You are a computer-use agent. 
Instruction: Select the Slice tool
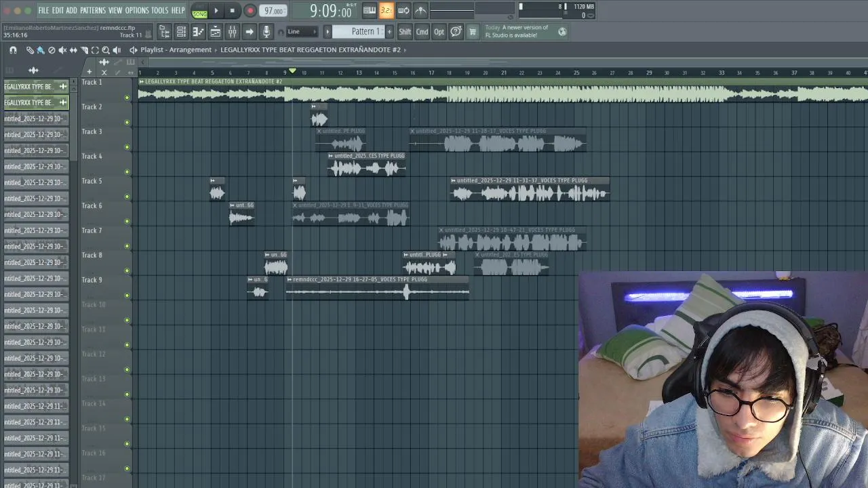point(84,50)
